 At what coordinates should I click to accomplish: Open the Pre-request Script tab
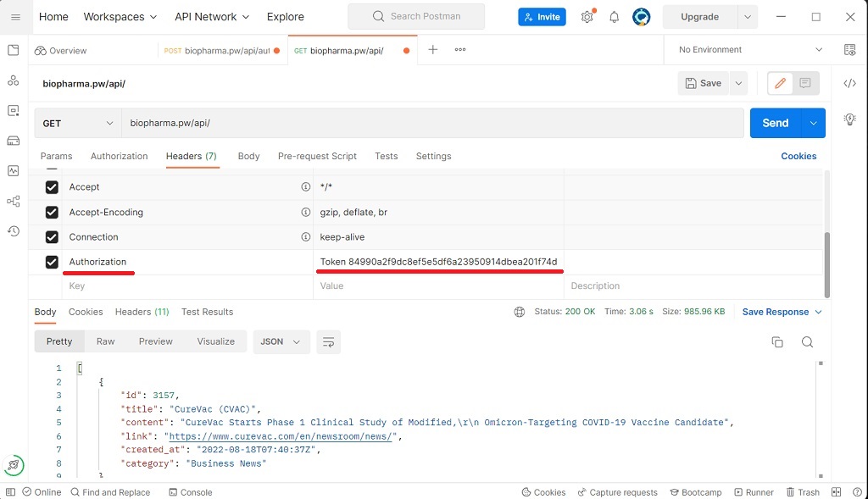coord(317,156)
